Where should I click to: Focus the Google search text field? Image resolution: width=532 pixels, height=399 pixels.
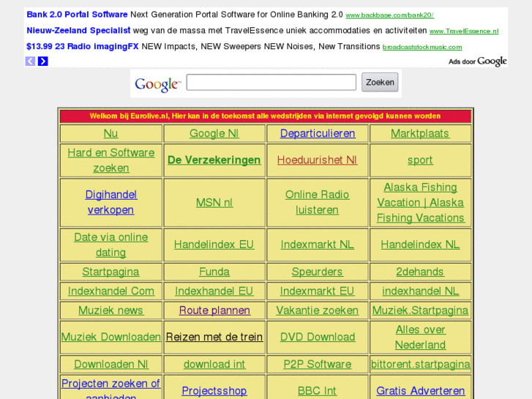(271, 82)
